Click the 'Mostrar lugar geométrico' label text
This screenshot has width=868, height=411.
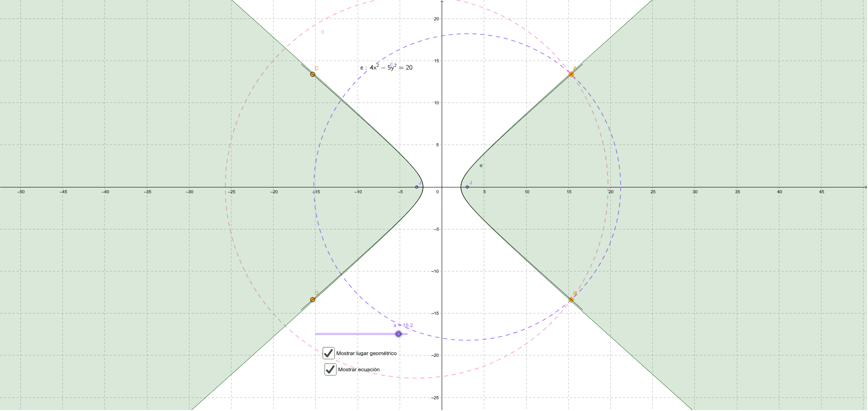click(367, 353)
